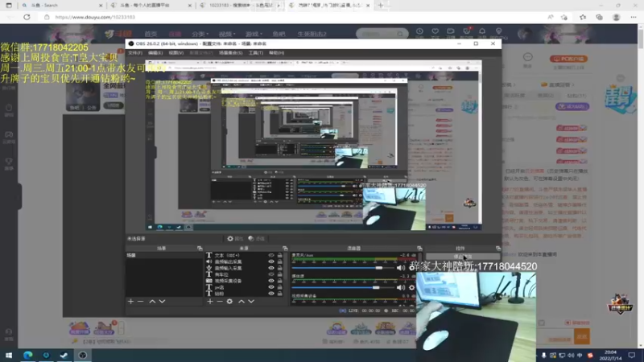The image size is (644, 362).
Task: Toggle visibility of last text source row
Action: click(x=271, y=294)
